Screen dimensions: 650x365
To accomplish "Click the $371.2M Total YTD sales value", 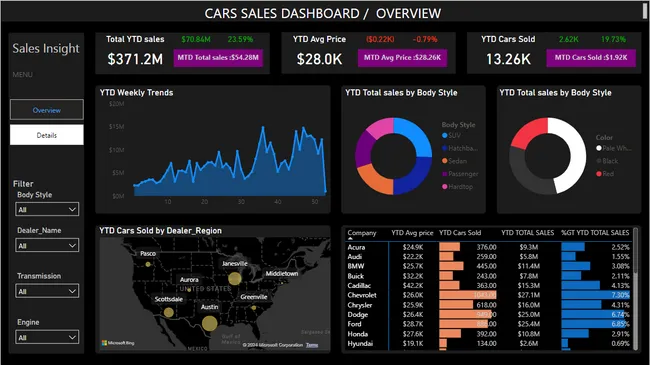I will click(x=135, y=59).
